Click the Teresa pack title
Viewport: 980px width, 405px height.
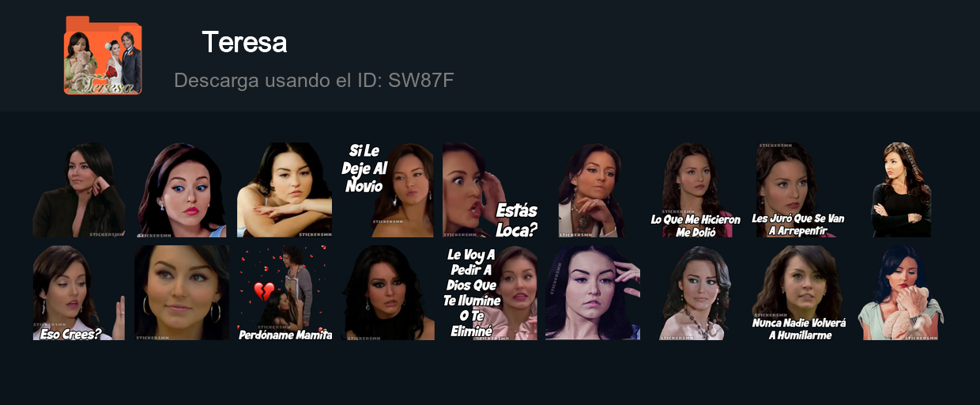244,42
